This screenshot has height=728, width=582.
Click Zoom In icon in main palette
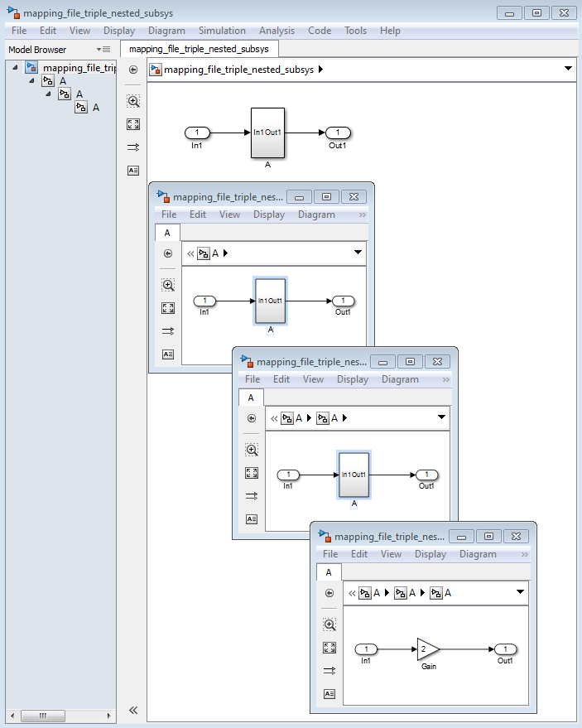133,101
